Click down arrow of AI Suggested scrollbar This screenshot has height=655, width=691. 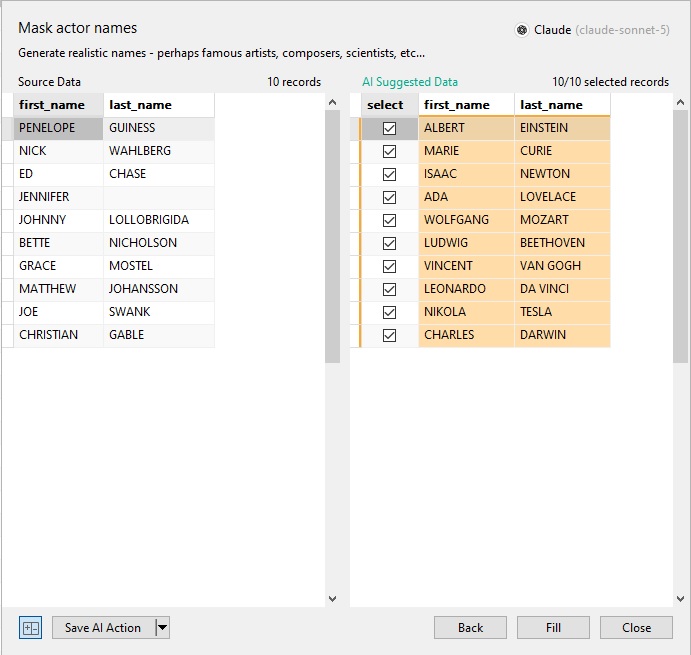coord(680,599)
